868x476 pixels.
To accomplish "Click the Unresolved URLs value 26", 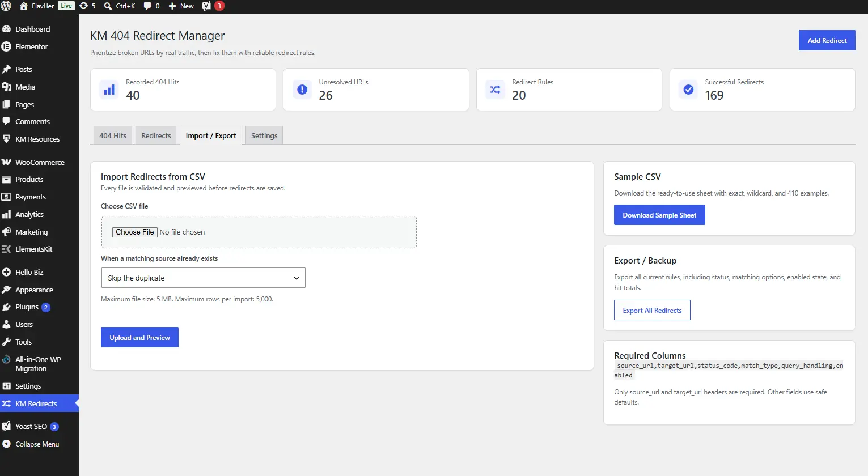I will [x=325, y=95].
